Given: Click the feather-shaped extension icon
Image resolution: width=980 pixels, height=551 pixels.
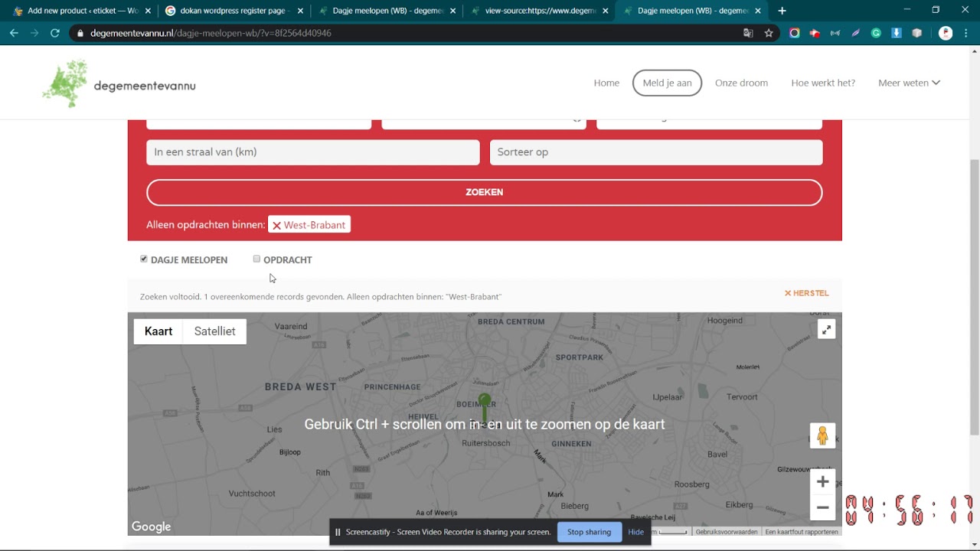Looking at the screenshot, I should (x=855, y=33).
